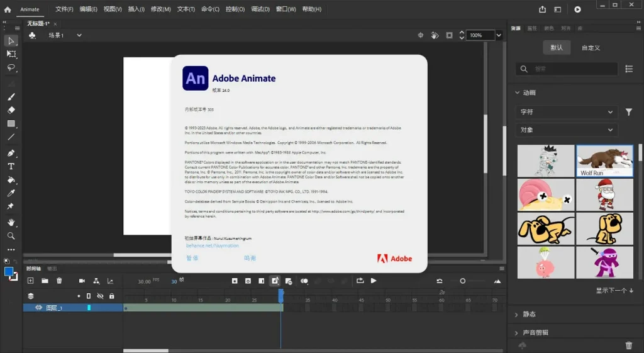Click the Test Movie play icon
The height and width of the screenshot is (353, 644).
577,9
